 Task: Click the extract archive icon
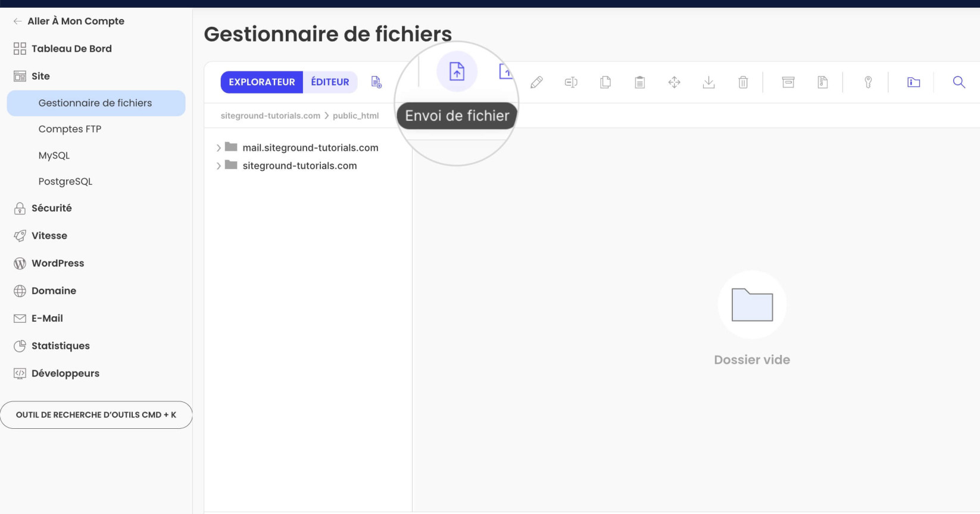click(823, 82)
